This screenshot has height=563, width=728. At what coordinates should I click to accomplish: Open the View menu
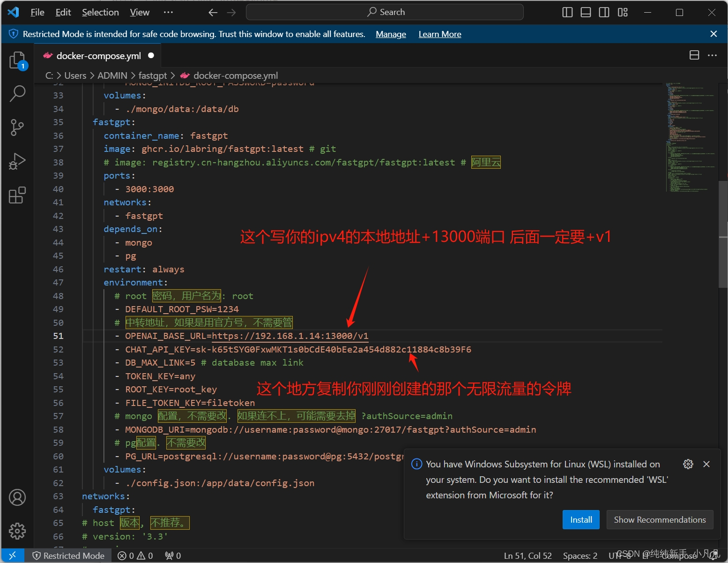[140, 12]
